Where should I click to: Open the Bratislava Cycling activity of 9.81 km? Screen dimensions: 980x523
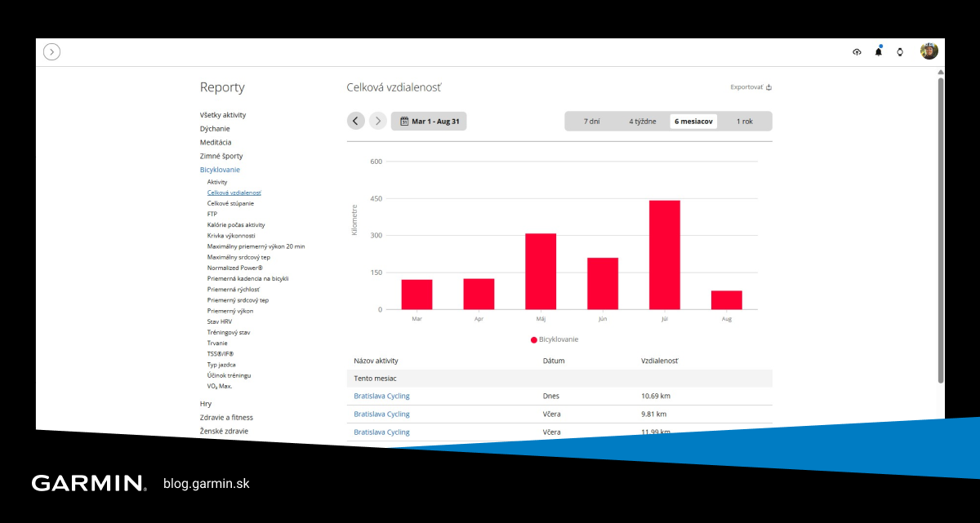coord(381,414)
